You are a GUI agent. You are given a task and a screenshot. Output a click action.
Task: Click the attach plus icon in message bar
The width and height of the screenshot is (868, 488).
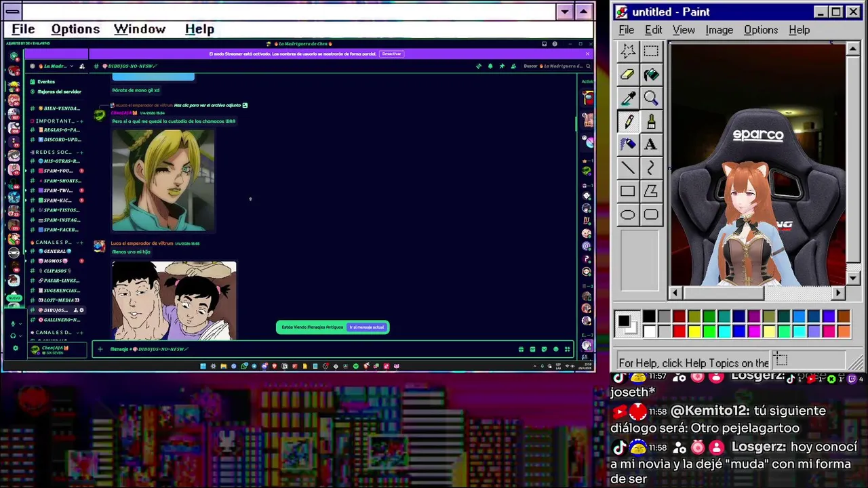click(x=100, y=349)
